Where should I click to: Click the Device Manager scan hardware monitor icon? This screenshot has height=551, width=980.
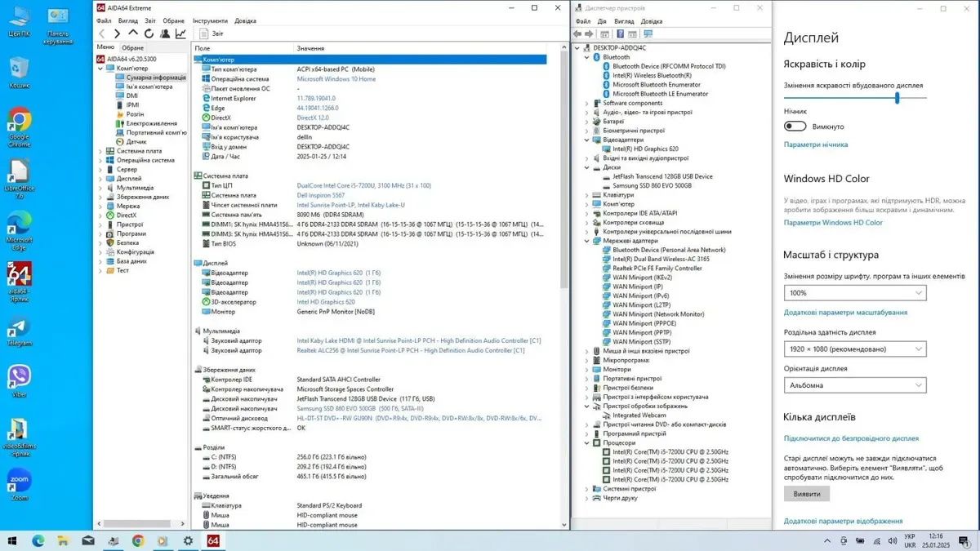[x=648, y=34]
